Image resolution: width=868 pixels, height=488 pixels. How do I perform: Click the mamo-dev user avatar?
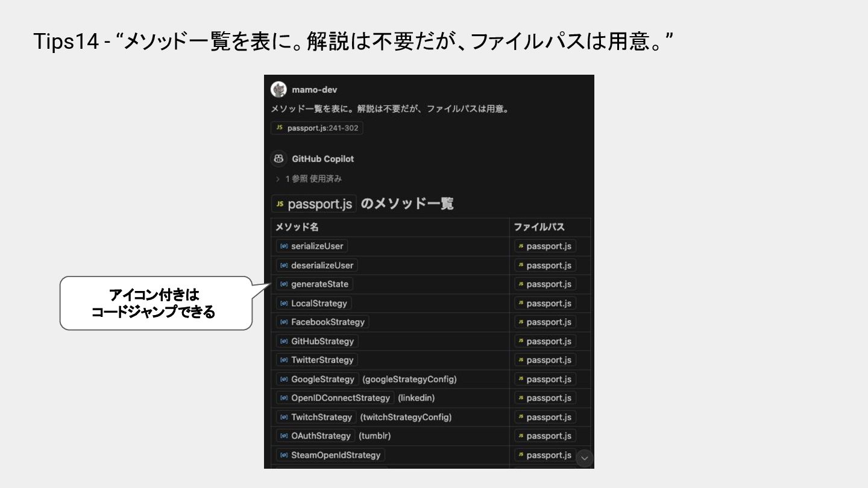click(x=278, y=89)
